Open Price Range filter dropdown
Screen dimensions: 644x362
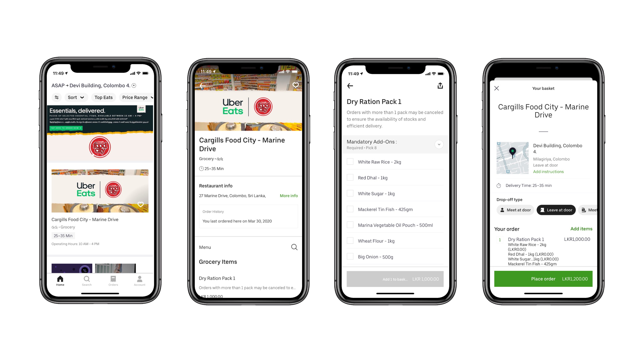click(137, 97)
